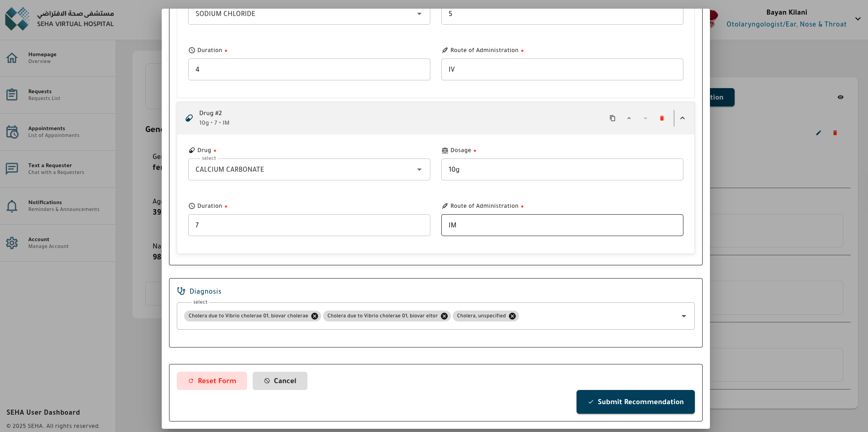Expand the Diagnosis select dropdown
The width and height of the screenshot is (868, 432).
click(x=683, y=316)
